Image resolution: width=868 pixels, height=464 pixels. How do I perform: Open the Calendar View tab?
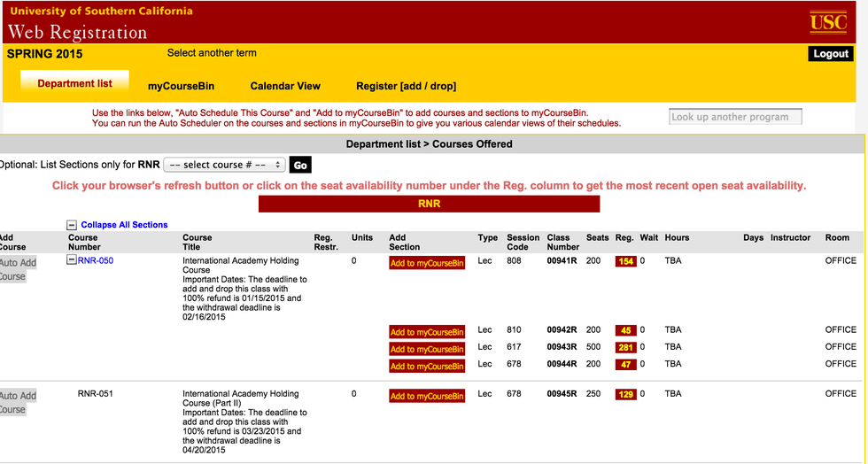point(285,86)
